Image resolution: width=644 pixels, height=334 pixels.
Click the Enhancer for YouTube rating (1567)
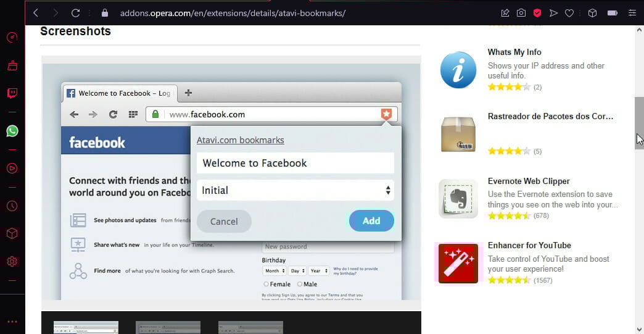[x=543, y=280]
